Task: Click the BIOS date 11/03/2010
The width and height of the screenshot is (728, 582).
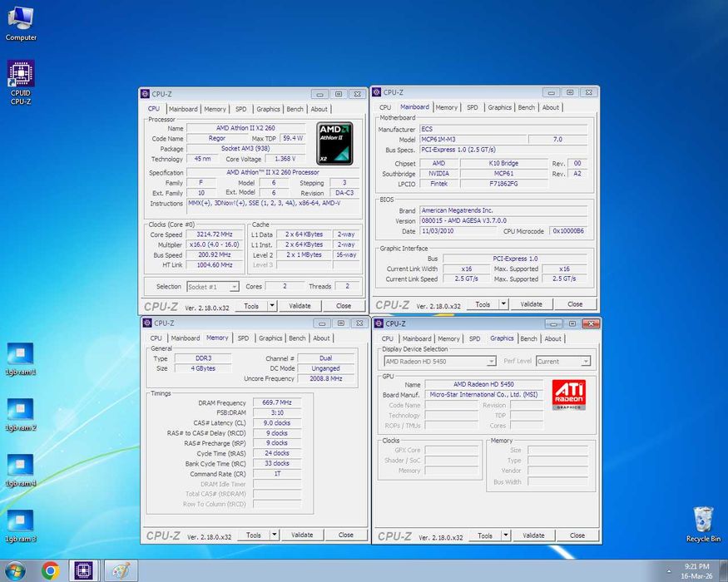Action: 457,231
